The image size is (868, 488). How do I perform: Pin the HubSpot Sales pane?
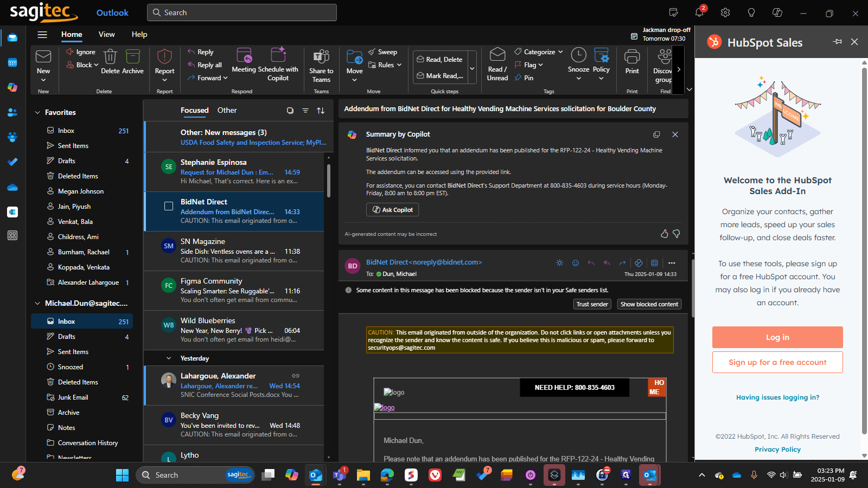tap(838, 42)
